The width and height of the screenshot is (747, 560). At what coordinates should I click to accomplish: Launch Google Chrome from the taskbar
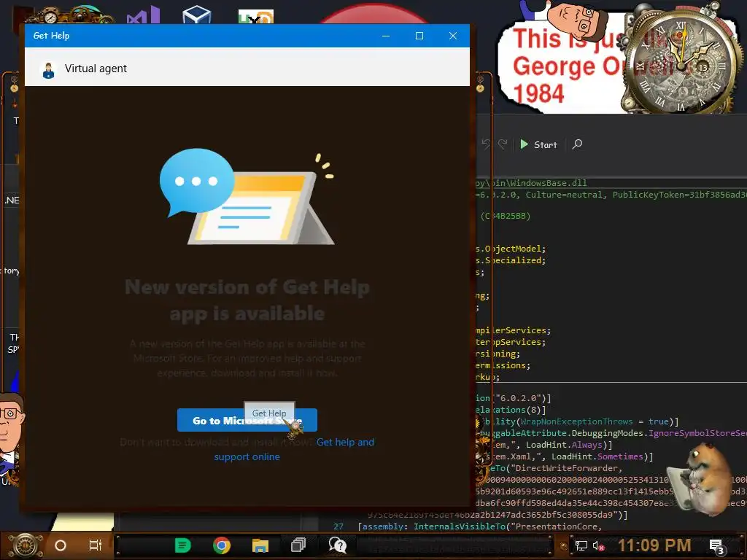tap(222, 545)
